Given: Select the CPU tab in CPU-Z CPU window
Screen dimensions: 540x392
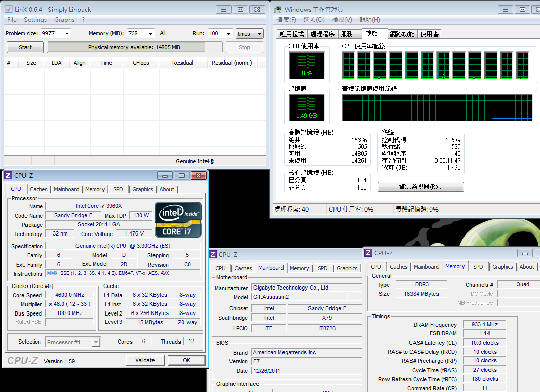Looking at the screenshot, I should click(x=16, y=189).
